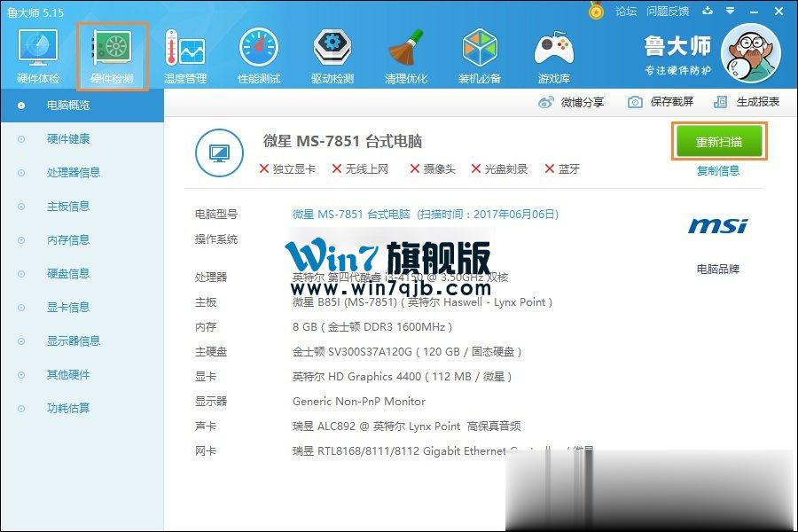Click main disk value SV300S37A120G
This screenshot has width=798, height=532.
[407, 352]
